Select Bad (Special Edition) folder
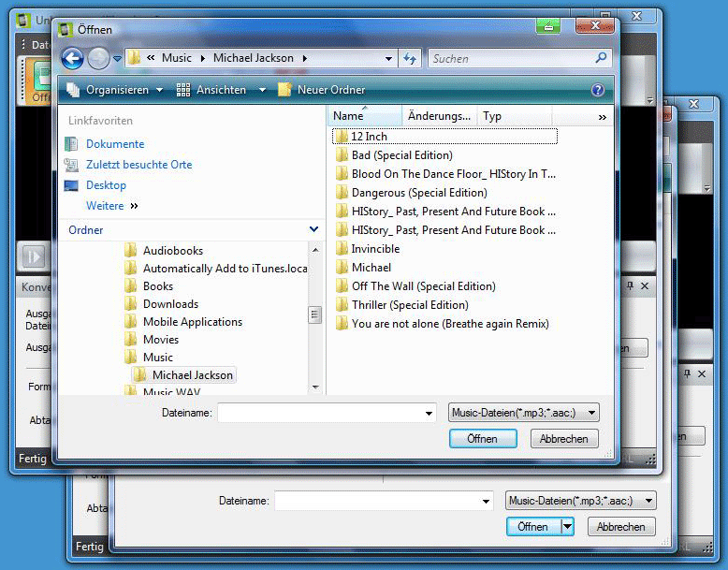The image size is (728, 570). click(401, 155)
